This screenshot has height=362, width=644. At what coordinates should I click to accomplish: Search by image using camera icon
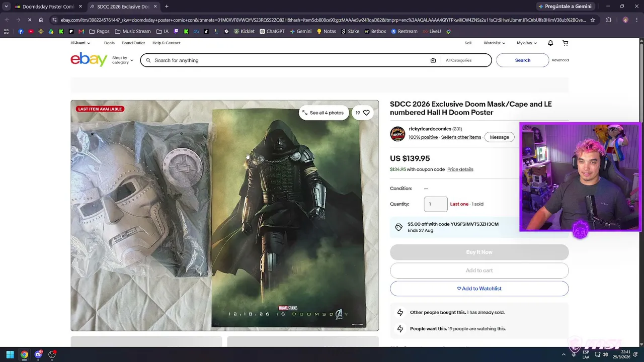(433, 60)
